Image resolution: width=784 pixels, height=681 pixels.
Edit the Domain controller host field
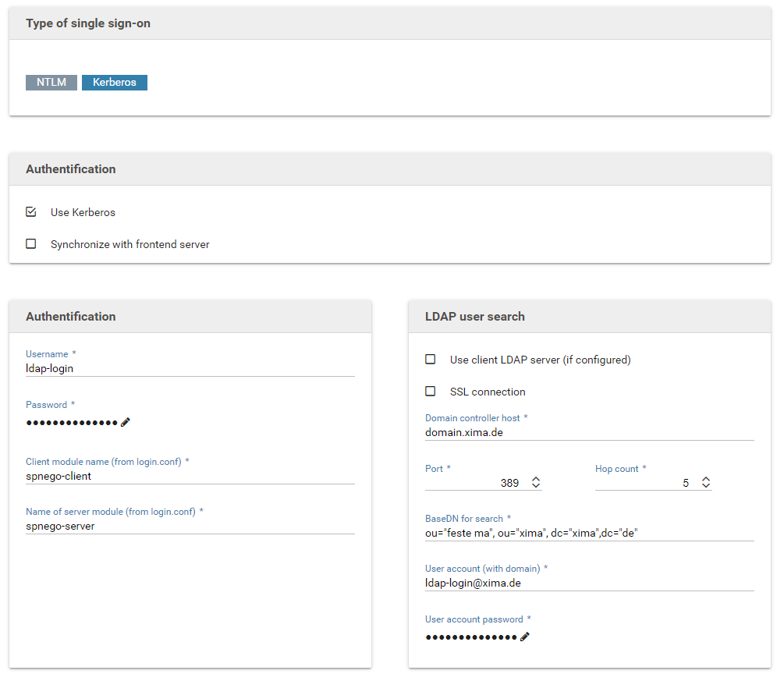(589, 432)
